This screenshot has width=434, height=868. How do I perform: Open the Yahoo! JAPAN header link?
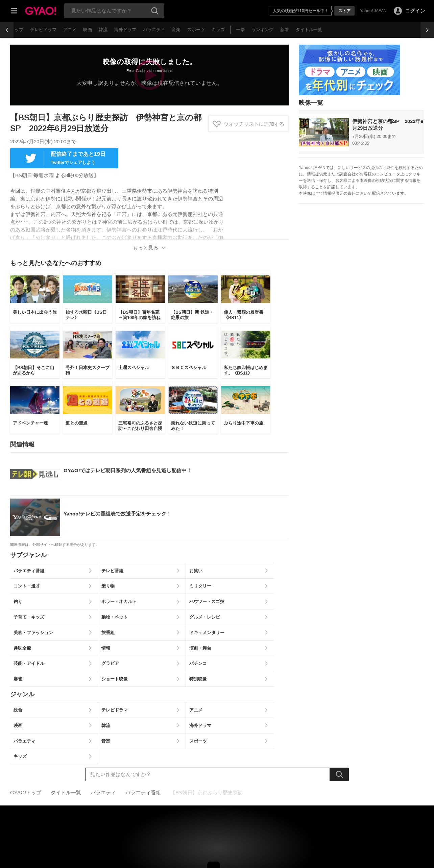(373, 11)
